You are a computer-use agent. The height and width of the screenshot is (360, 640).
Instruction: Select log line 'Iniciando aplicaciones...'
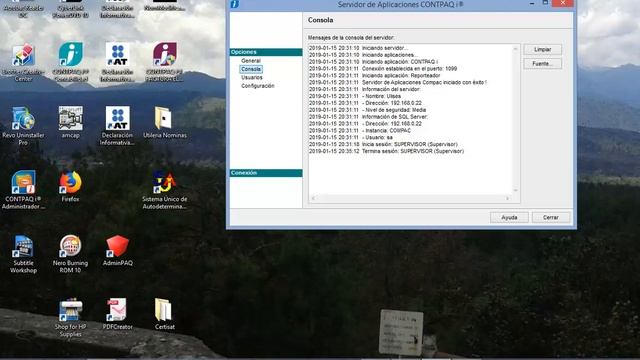coord(363,55)
